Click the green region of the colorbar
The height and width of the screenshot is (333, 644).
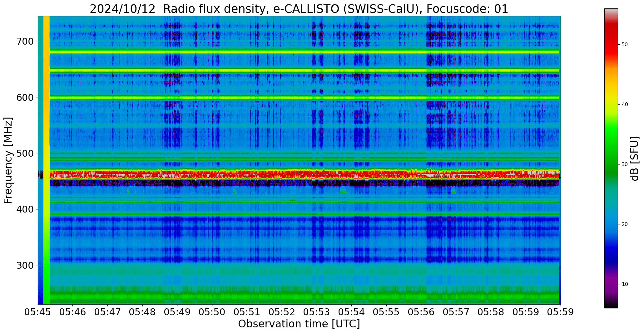[x=611, y=150]
